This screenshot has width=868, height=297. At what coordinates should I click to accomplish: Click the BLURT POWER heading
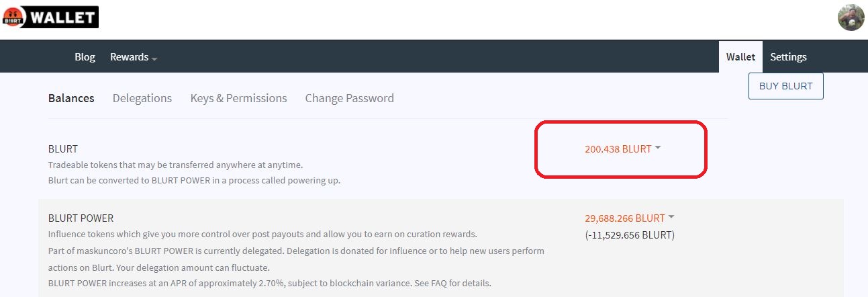click(81, 218)
